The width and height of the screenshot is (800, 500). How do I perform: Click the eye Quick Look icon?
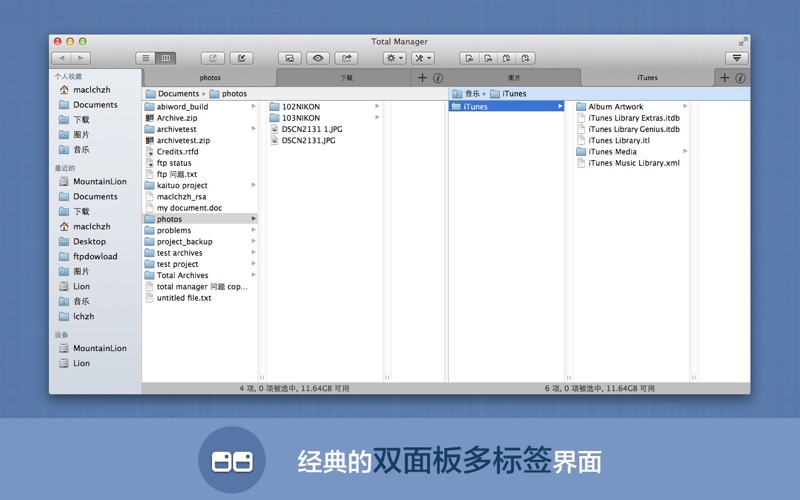[318, 58]
